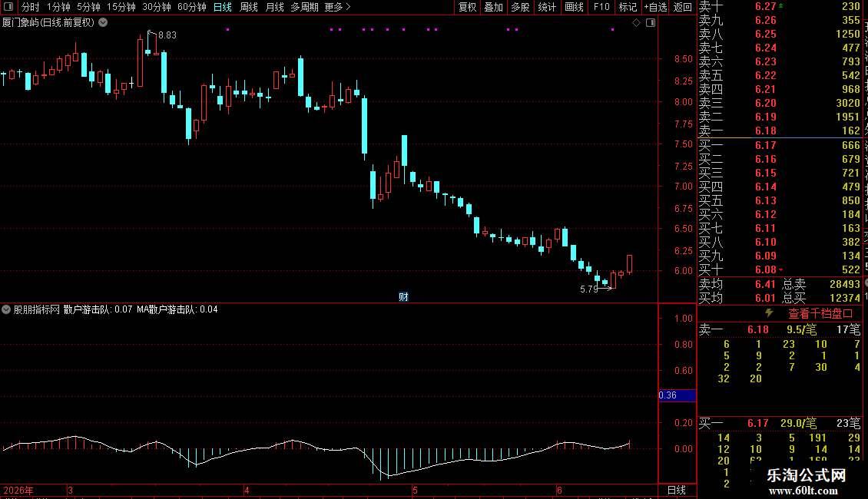
Task: Click the 5.79 low price label
Action: tap(589, 289)
